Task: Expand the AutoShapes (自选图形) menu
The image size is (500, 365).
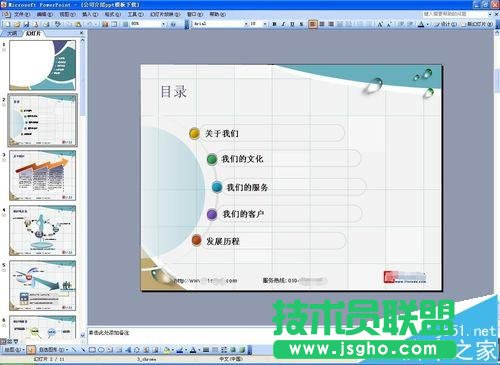Action: tap(53, 350)
